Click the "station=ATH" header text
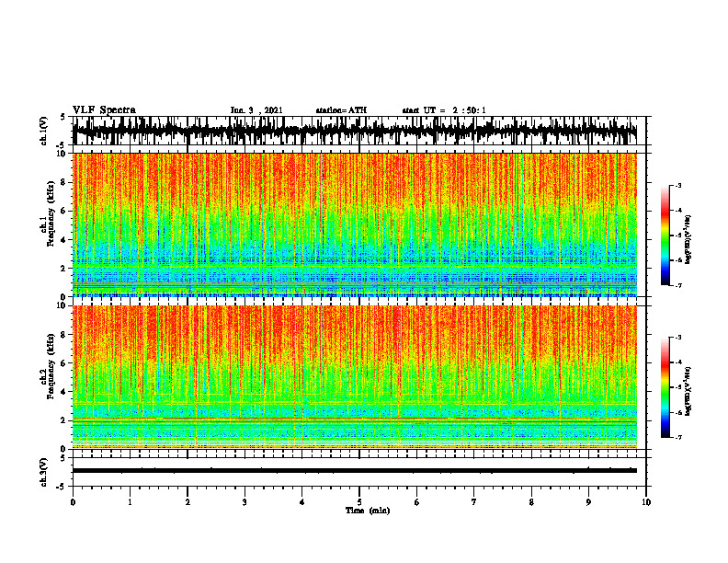Screen dimensions: 728x563 tap(341, 110)
